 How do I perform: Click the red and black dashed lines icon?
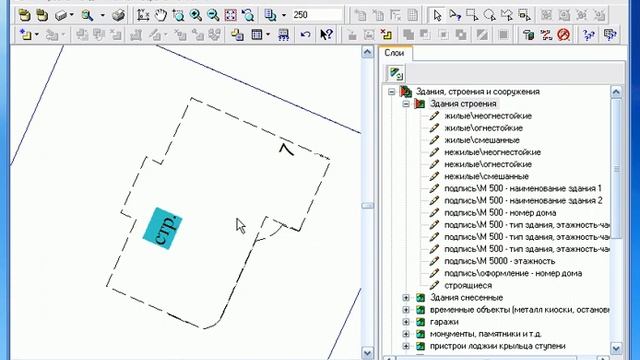click(546, 35)
